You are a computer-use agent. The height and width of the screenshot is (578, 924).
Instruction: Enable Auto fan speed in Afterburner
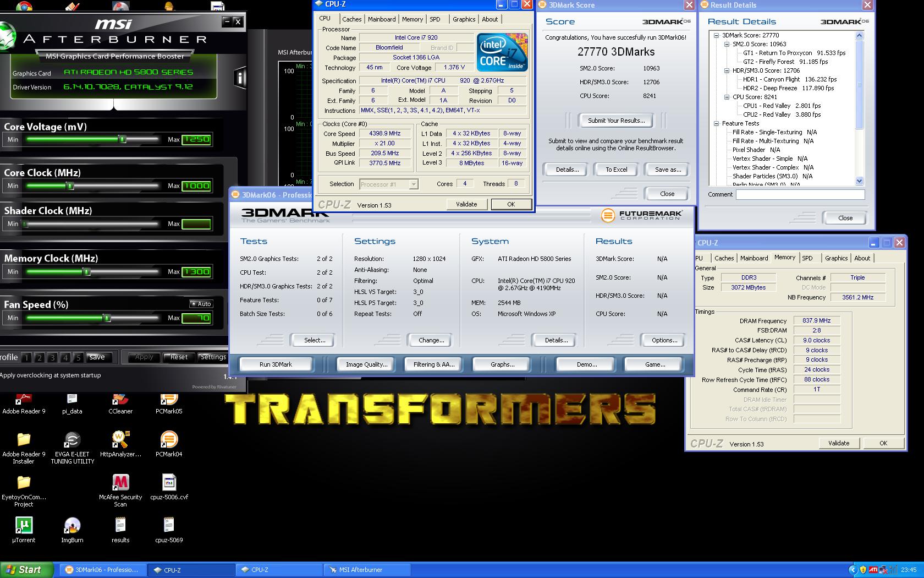[x=201, y=304]
